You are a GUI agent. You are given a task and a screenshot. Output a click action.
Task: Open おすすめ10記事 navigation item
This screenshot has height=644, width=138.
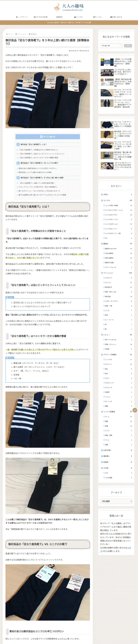[x=41, y=17]
